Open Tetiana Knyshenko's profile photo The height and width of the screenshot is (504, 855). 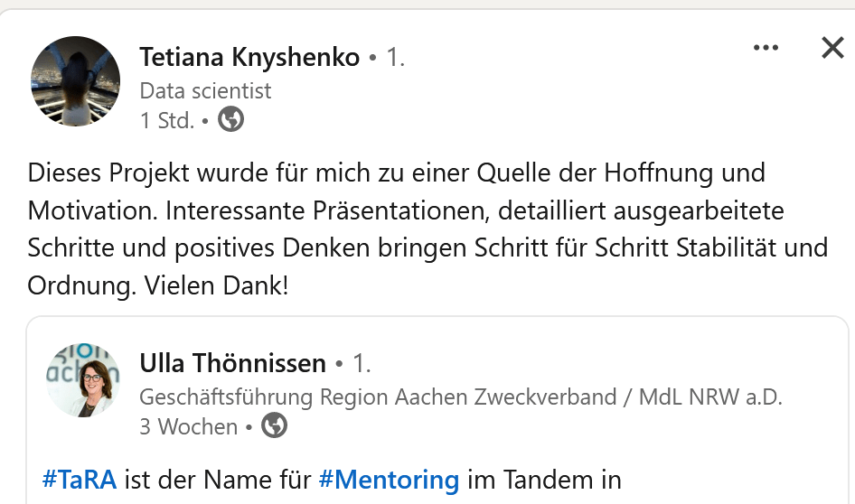click(75, 81)
